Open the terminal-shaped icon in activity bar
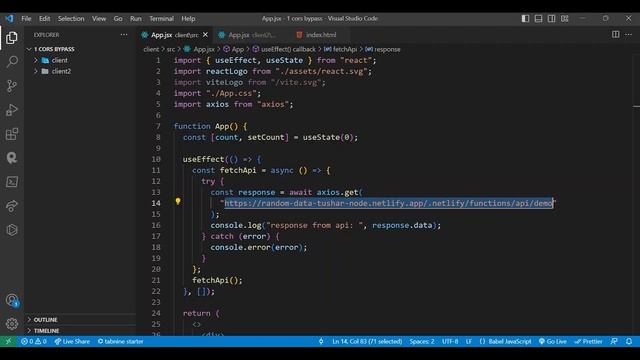Screen dimensions: 640x360 point(12,182)
